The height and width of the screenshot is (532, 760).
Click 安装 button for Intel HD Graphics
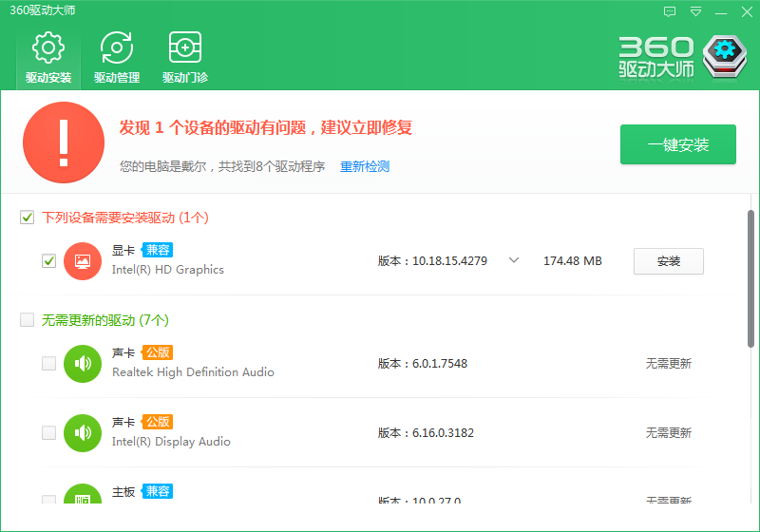[669, 261]
